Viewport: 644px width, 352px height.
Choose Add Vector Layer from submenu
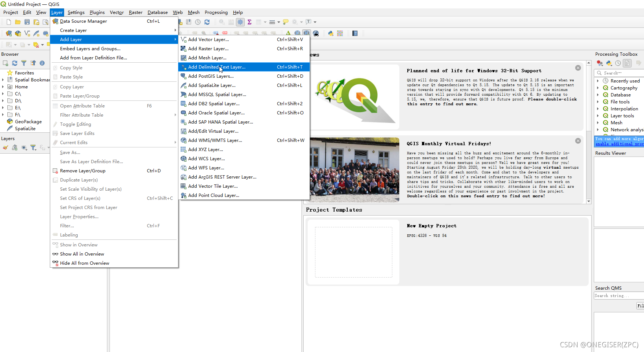click(x=244, y=40)
